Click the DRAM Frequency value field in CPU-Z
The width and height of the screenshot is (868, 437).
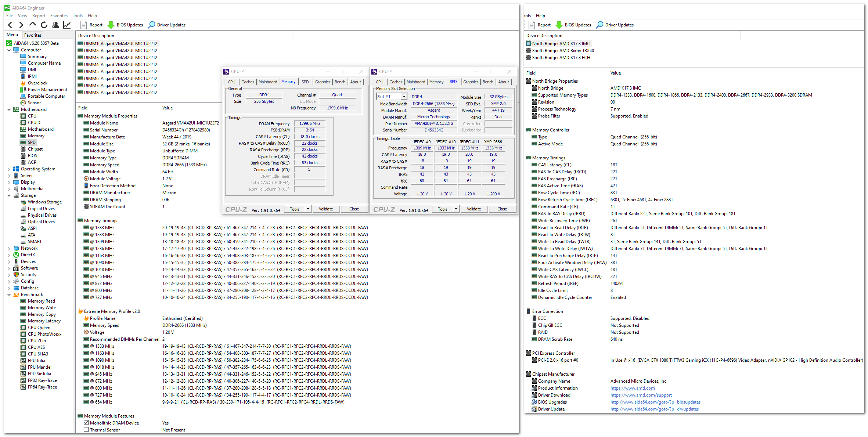[x=310, y=123]
